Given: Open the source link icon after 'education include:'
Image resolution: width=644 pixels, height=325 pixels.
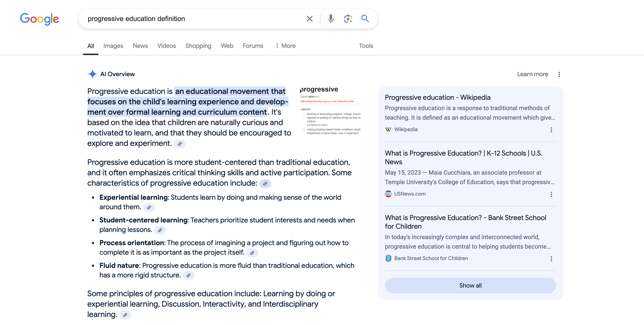Looking at the screenshot, I should click(x=265, y=184).
